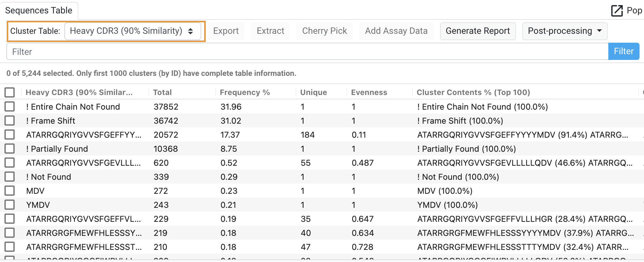
Task: Click evenness value 0.728
Action: point(362,247)
